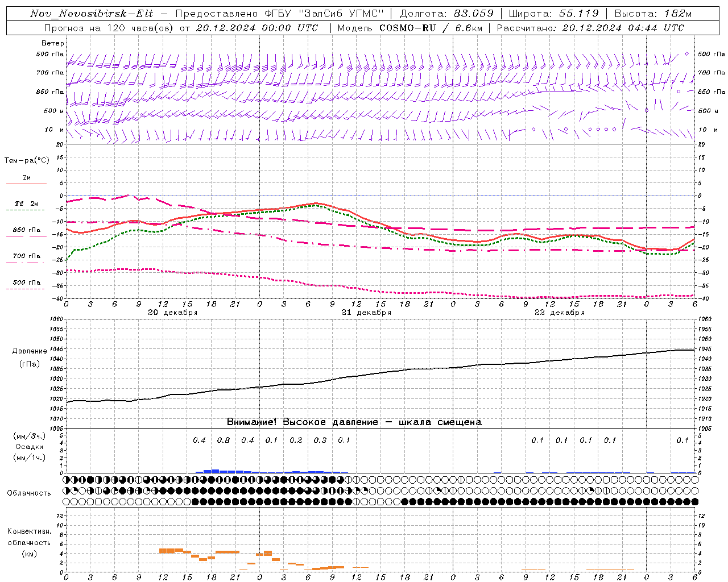The image size is (728, 582).
Task: Select the ЗапСиб УГМС provider text
Action: click(341, 14)
